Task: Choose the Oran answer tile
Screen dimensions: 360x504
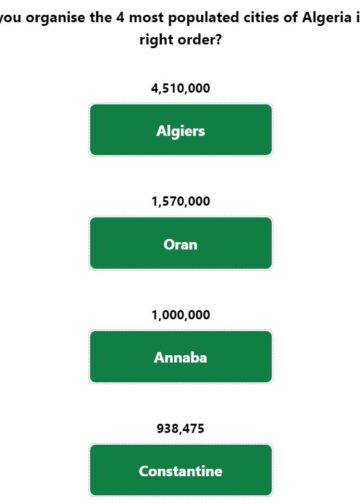Action: (181, 243)
